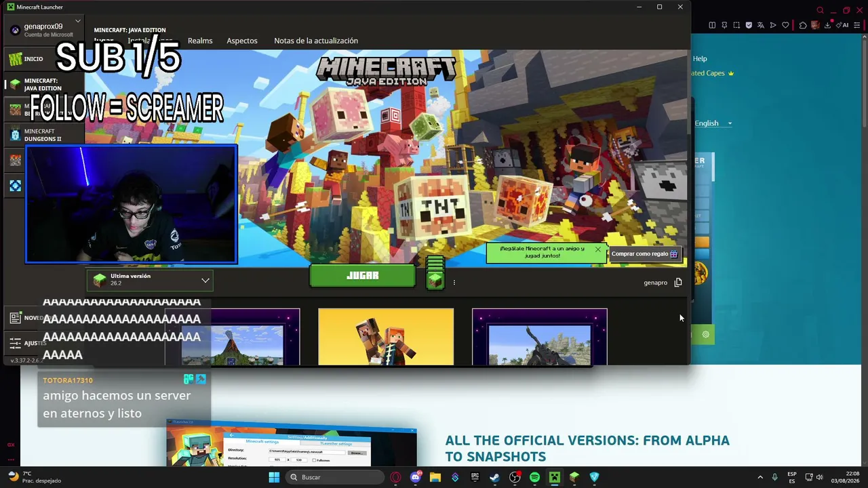Click the green gear button on the webpage

pyautogui.click(x=705, y=334)
